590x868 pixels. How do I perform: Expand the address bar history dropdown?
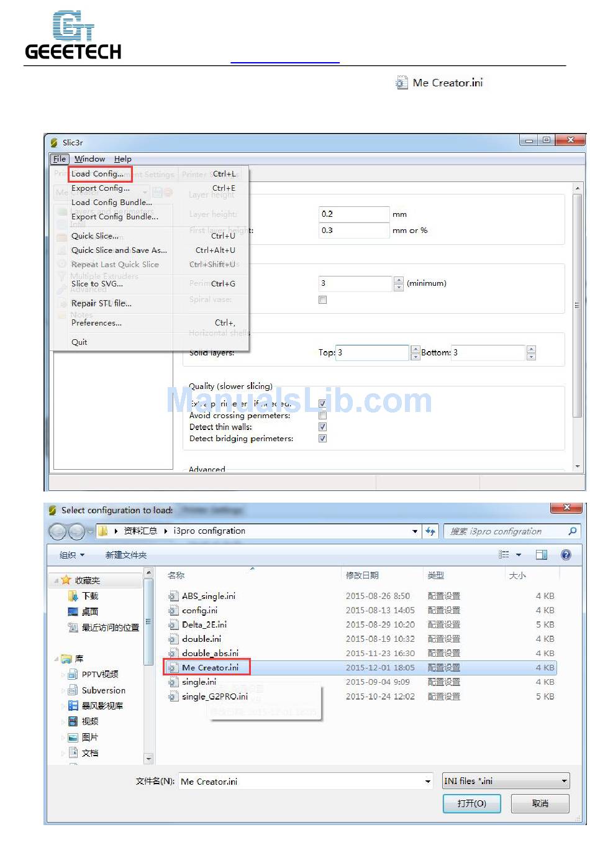pyautogui.click(x=415, y=531)
